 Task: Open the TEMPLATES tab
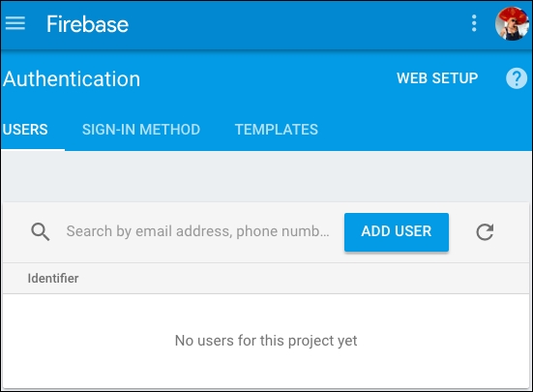pyautogui.click(x=277, y=130)
